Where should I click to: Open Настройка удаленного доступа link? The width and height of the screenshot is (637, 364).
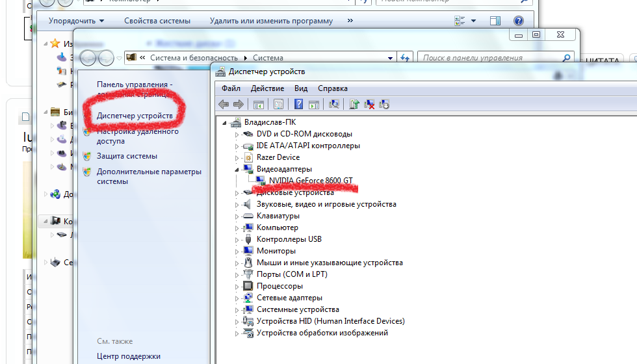coord(138,136)
